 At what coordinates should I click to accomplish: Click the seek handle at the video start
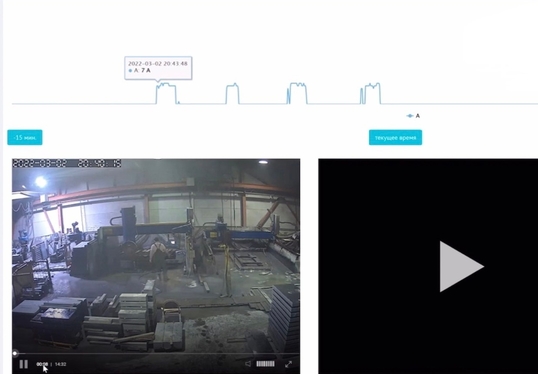[15, 353]
